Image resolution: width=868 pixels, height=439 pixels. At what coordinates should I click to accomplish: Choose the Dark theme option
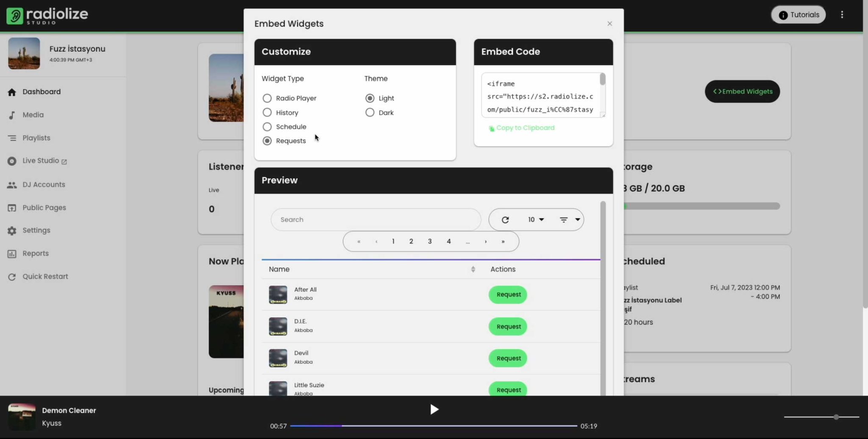point(370,112)
